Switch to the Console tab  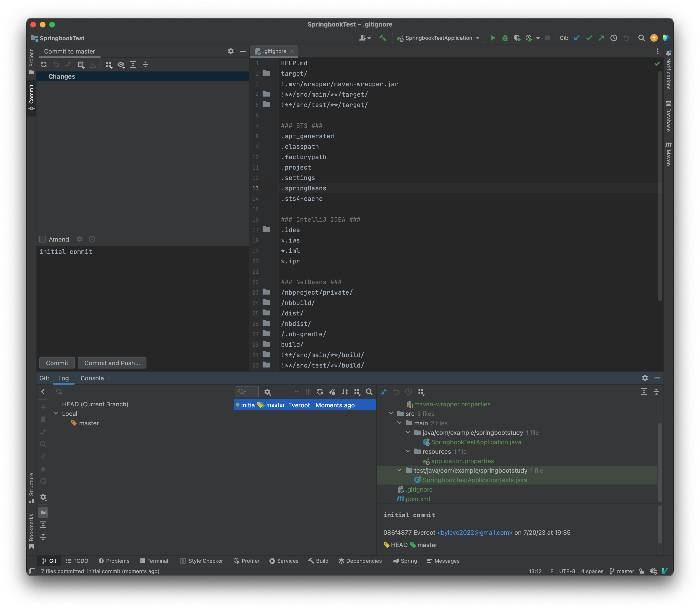click(x=92, y=378)
